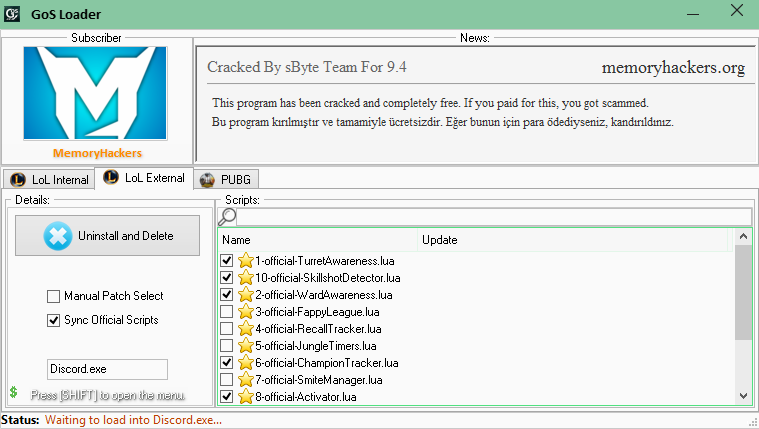
Task: Click the magnifying glass search icon
Action: [x=227, y=217]
